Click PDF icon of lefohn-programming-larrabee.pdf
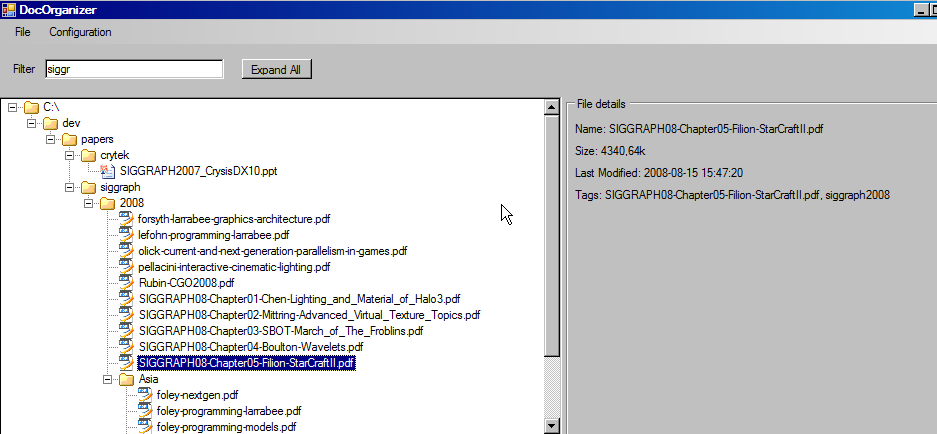 click(126, 235)
